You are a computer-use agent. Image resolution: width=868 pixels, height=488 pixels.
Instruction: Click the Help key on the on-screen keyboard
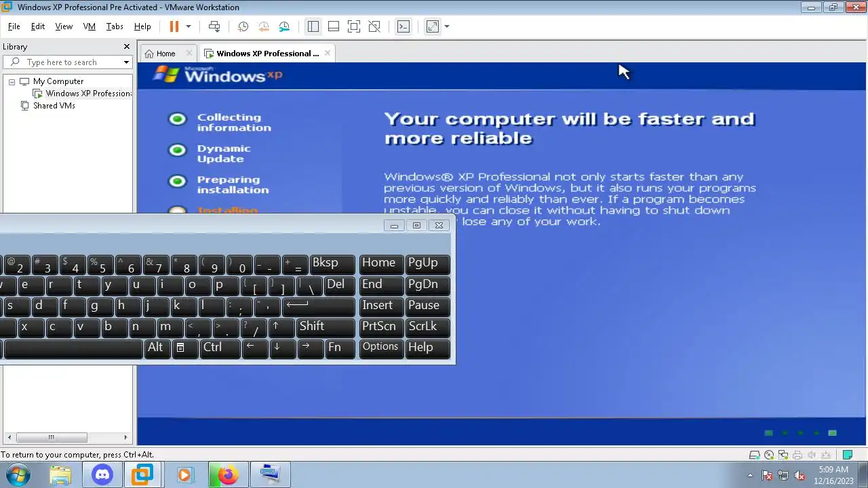click(428, 348)
